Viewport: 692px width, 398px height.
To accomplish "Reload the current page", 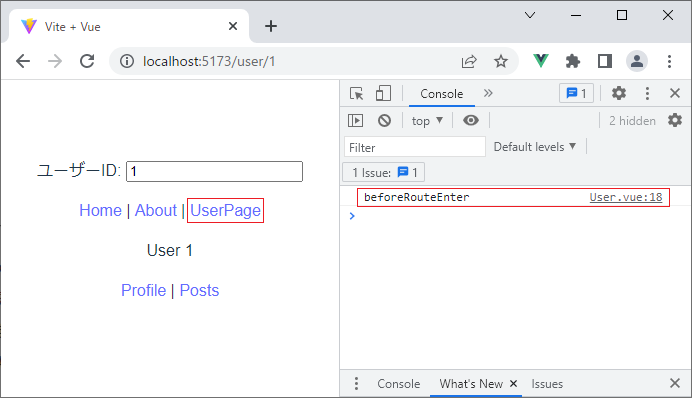I will point(87,61).
